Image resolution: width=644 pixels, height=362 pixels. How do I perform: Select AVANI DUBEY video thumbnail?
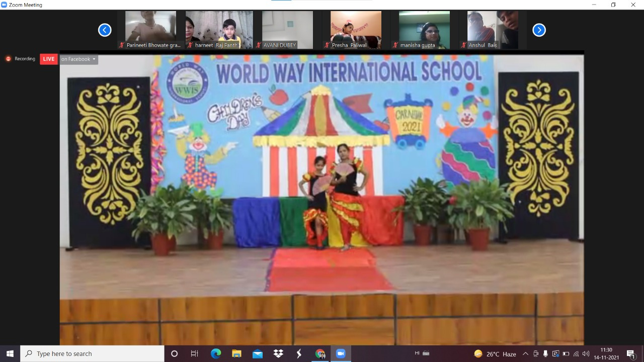point(287,30)
